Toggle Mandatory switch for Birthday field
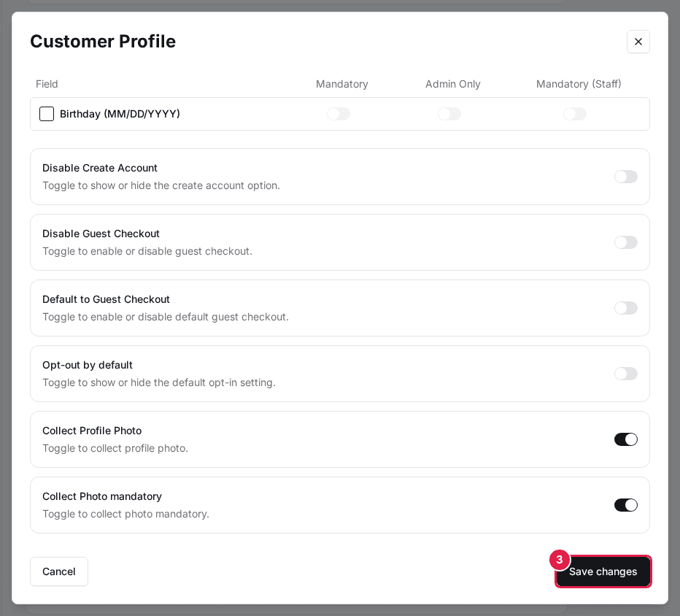The height and width of the screenshot is (616, 680). 339,114
